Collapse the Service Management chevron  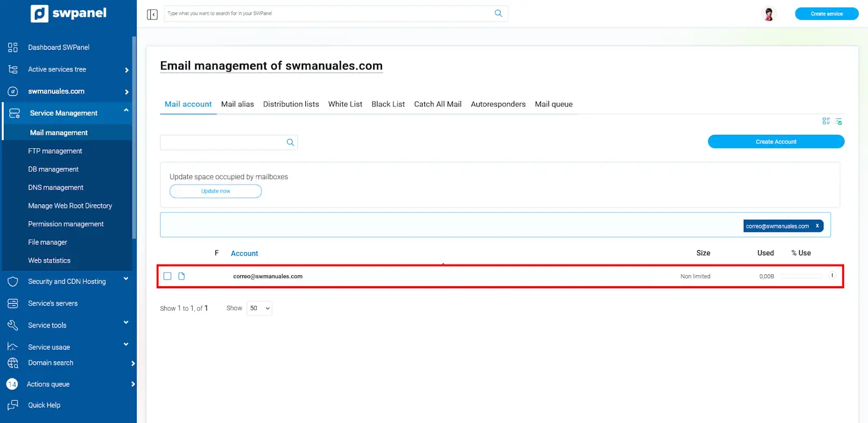[126, 110]
